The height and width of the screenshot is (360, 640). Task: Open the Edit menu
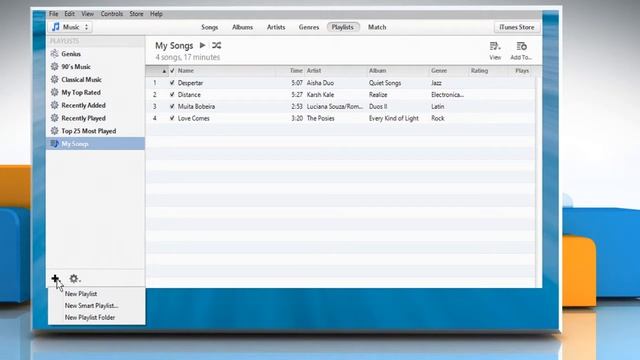click(x=69, y=14)
